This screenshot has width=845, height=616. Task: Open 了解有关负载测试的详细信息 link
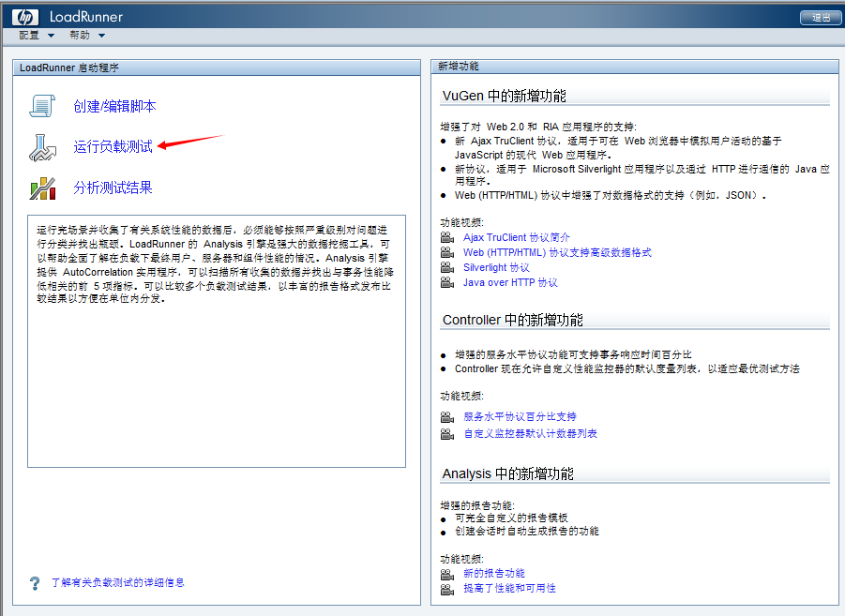118,582
